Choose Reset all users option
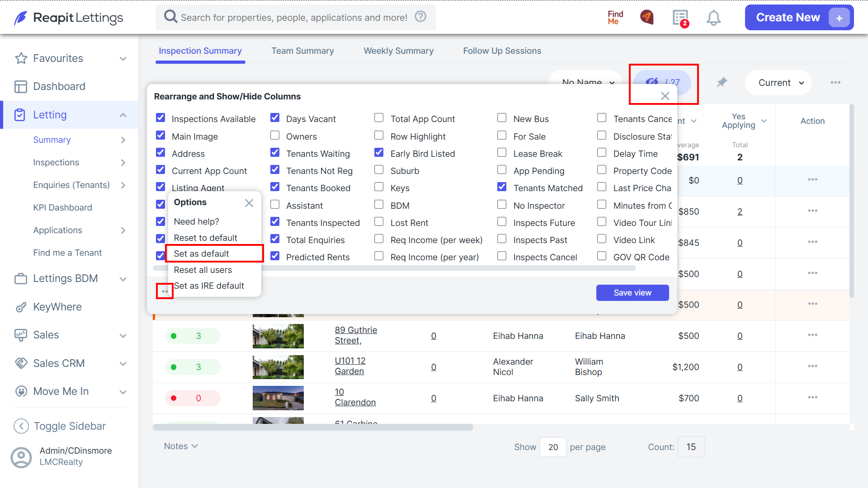 coord(203,270)
